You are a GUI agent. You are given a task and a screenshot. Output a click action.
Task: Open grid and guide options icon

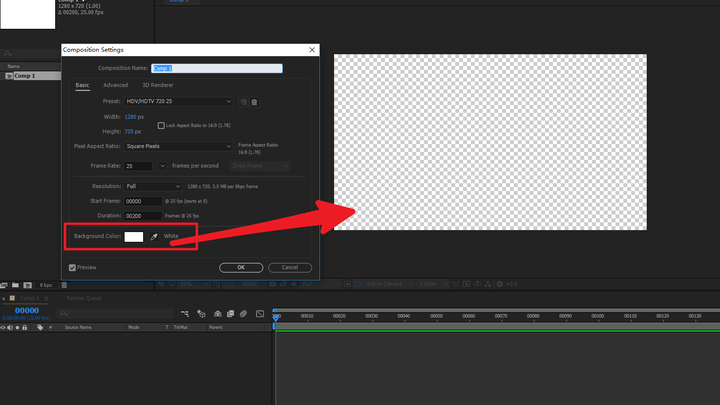[217, 284]
